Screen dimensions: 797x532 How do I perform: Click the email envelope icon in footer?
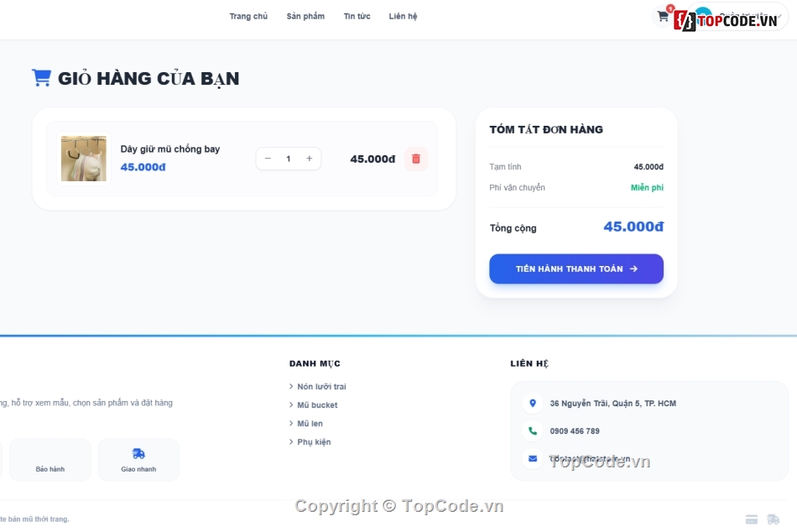(533, 459)
